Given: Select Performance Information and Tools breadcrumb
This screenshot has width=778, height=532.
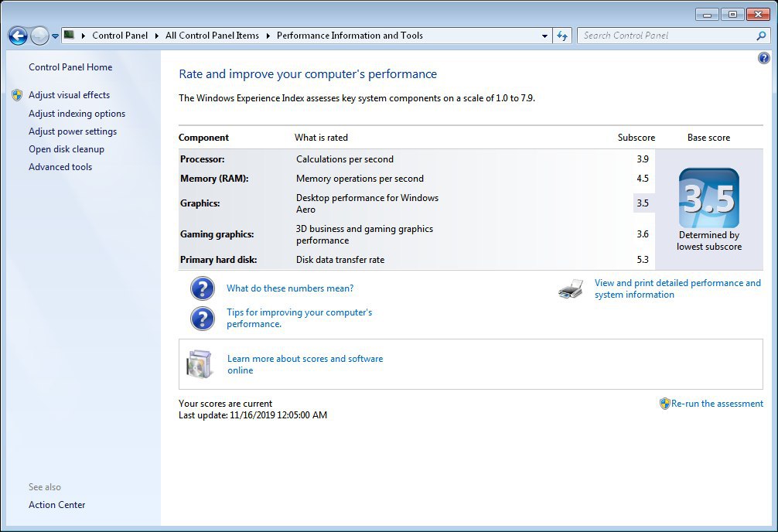Looking at the screenshot, I should pyautogui.click(x=350, y=36).
